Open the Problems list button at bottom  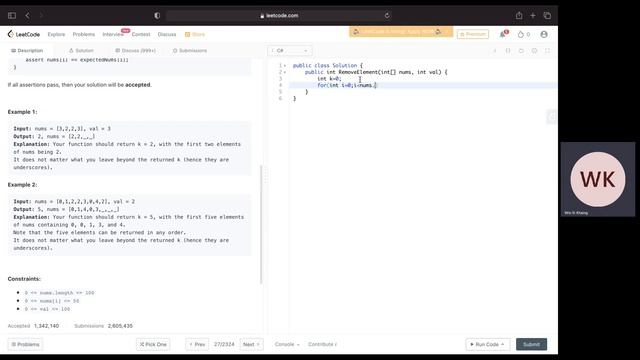pyautogui.click(x=25, y=344)
